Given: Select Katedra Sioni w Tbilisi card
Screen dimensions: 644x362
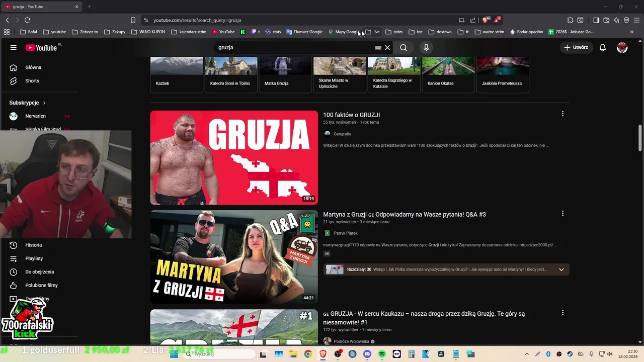Looking at the screenshot, I should coord(231,74).
